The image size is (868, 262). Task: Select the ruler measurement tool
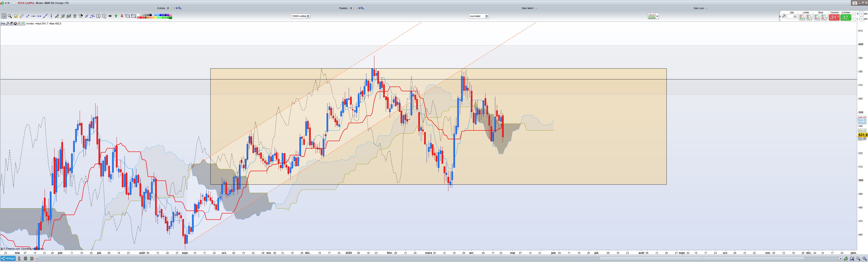pyautogui.click(x=22, y=16)
